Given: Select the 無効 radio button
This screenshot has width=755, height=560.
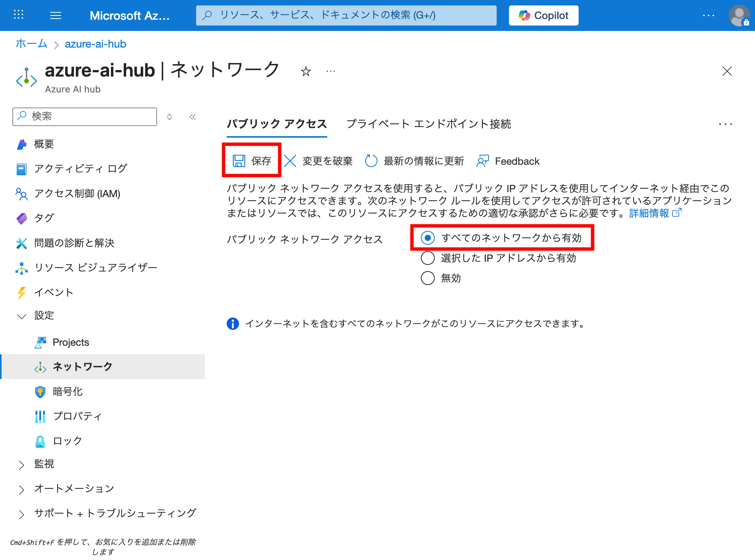Looking at the screenshot, I should tap(428, 278).
